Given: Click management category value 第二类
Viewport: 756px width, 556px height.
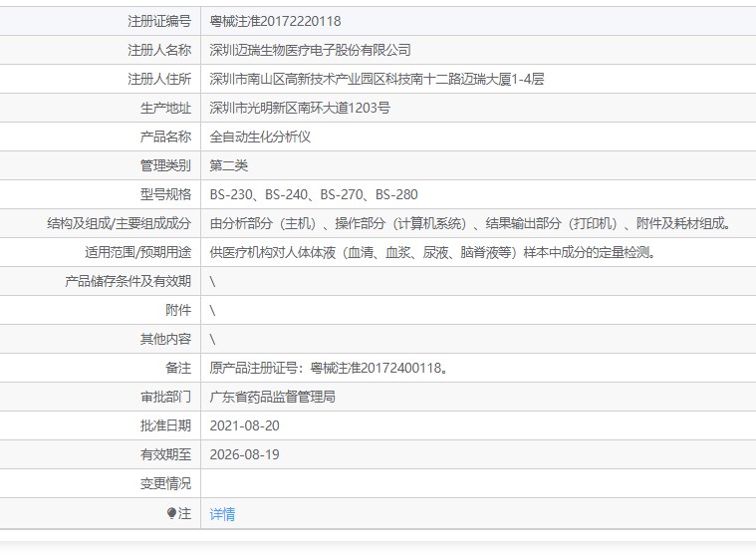Looking at the screenshot, I should pos(228,165).
